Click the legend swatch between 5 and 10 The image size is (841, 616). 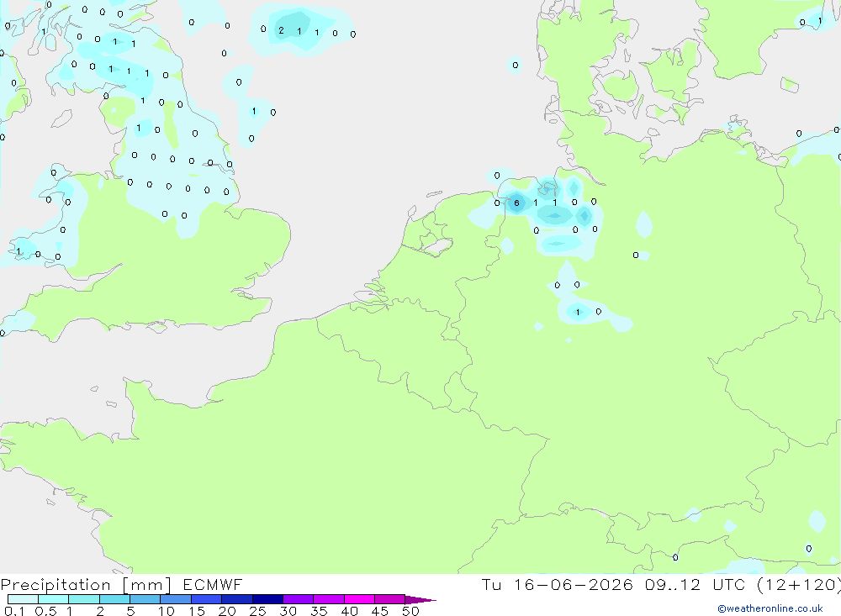pos(145,599)
